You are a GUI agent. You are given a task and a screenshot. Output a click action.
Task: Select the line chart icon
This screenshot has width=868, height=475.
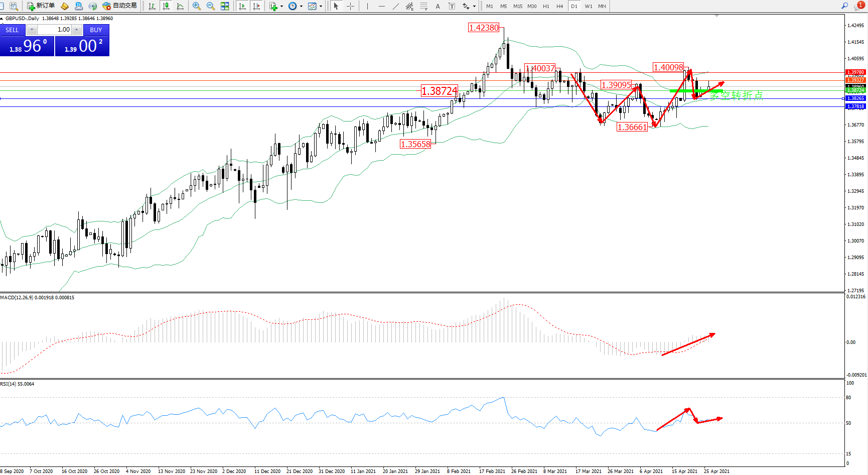click(x=180, y=6)
